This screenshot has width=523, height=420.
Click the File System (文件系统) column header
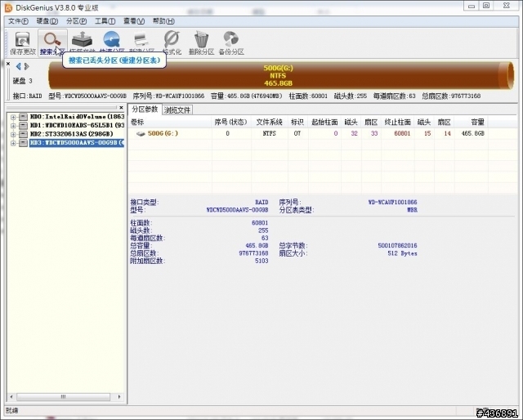[x=270, y=122]
